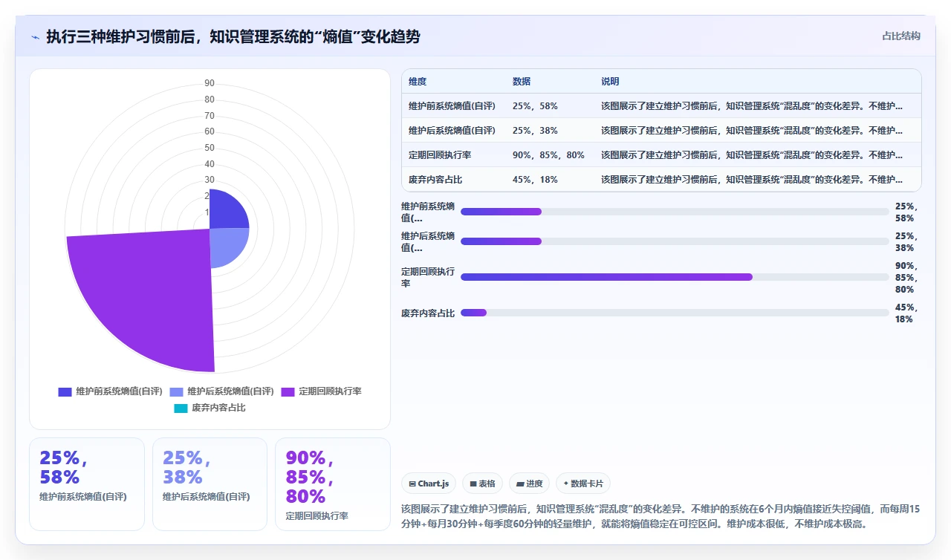The image size is (951, 560).
Task: Click table value 45%, 18%
Action: pyautogui.click(x=535, y=180)
